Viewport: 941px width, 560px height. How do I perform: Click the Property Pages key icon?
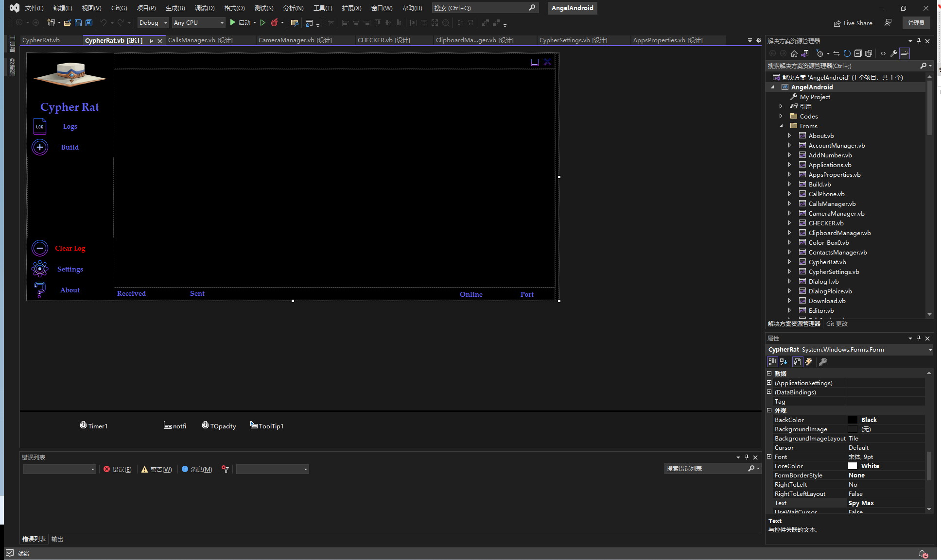click(823, 362)
